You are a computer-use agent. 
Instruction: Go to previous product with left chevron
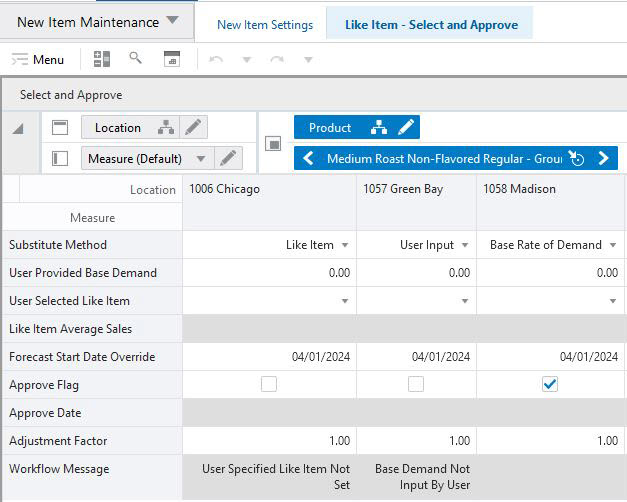tap(308, 158)
